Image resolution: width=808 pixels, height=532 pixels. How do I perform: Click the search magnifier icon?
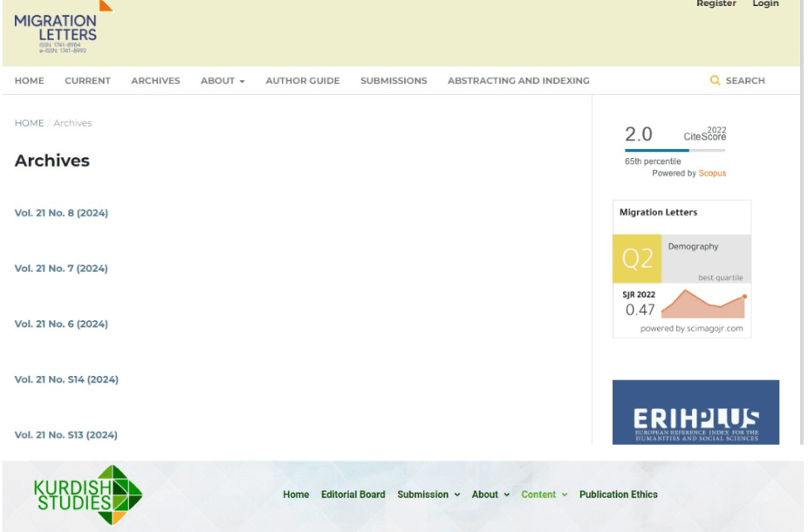(715, 80)
